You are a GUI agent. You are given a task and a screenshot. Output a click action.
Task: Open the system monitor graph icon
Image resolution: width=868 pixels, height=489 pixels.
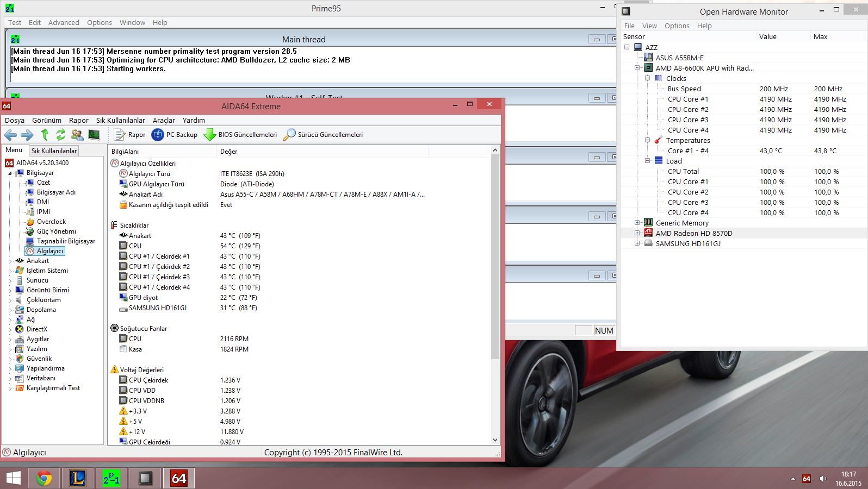pyautogui.click(x=94, y=135)
